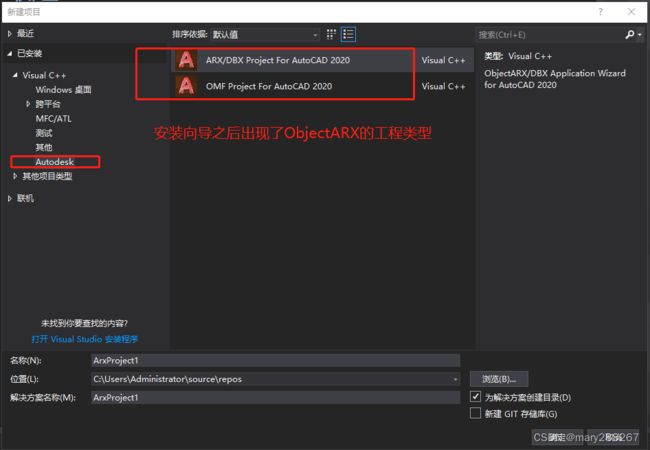Click the 其他项目类型 label
The image size is (650, 450).
[47, 177]
